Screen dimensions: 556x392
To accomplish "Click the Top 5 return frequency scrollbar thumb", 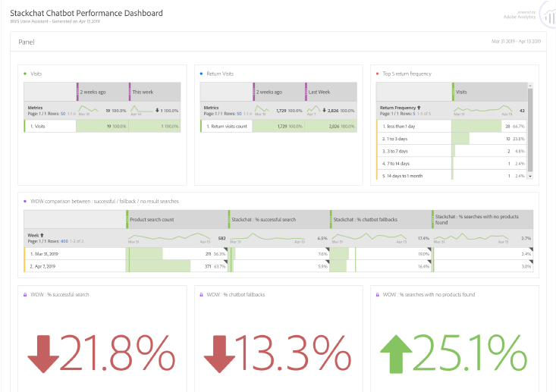I will (x=530, y=130).
